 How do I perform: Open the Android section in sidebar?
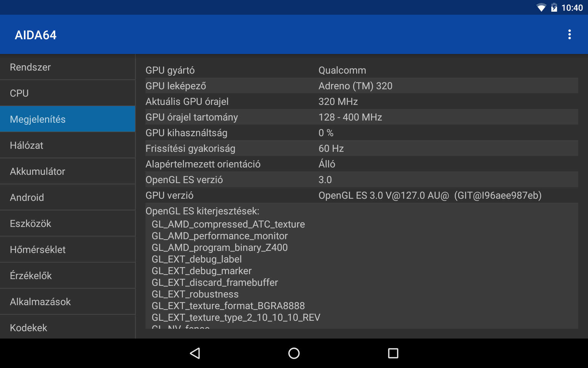click(x=68, y=197)
